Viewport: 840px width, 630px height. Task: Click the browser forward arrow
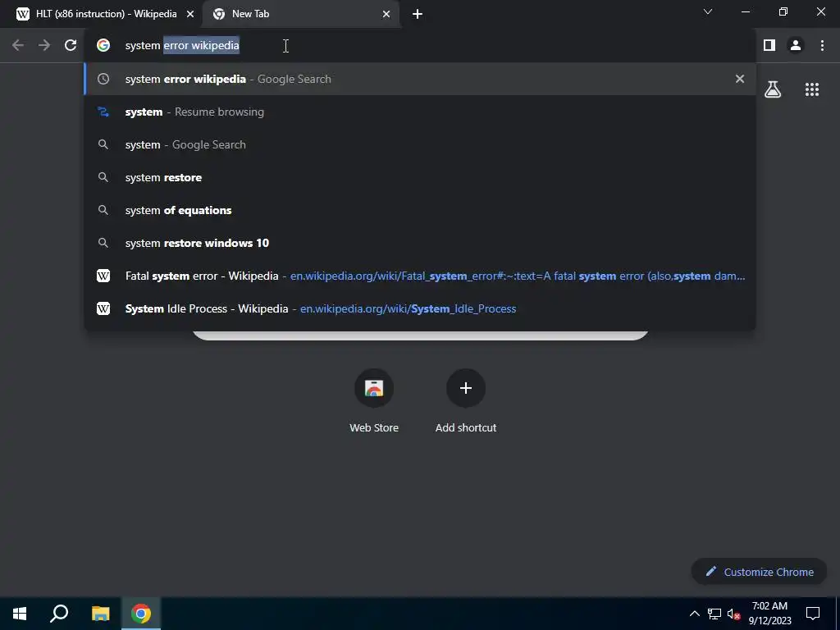click(44, 46)
